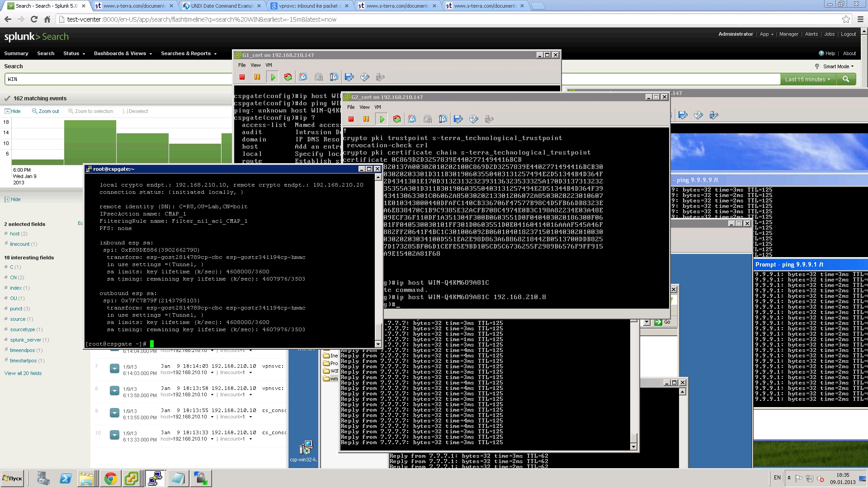
Task: Switch to the UNIX Date Command browser tab
Action: click(222, 6)
